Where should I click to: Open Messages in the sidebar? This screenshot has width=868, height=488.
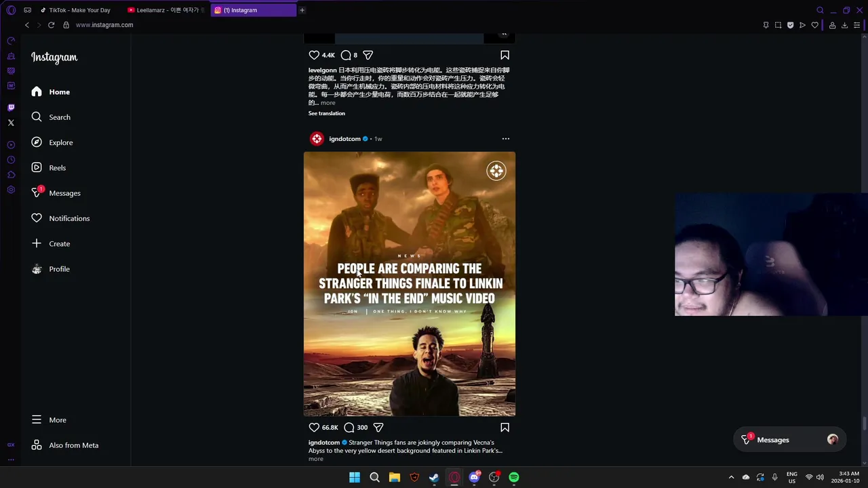tap(56, 193)
